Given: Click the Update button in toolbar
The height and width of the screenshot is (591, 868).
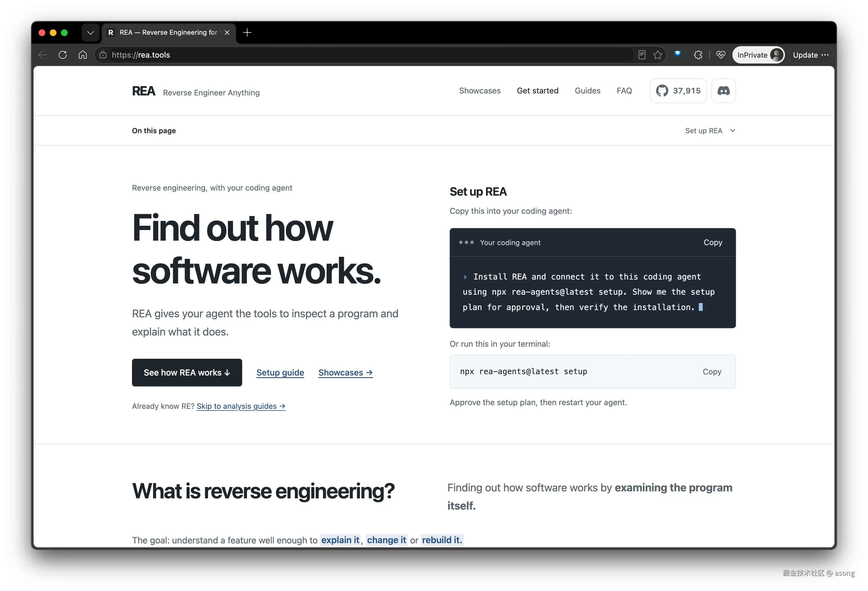Looking at the screenshot, I should tap(811, 55).
